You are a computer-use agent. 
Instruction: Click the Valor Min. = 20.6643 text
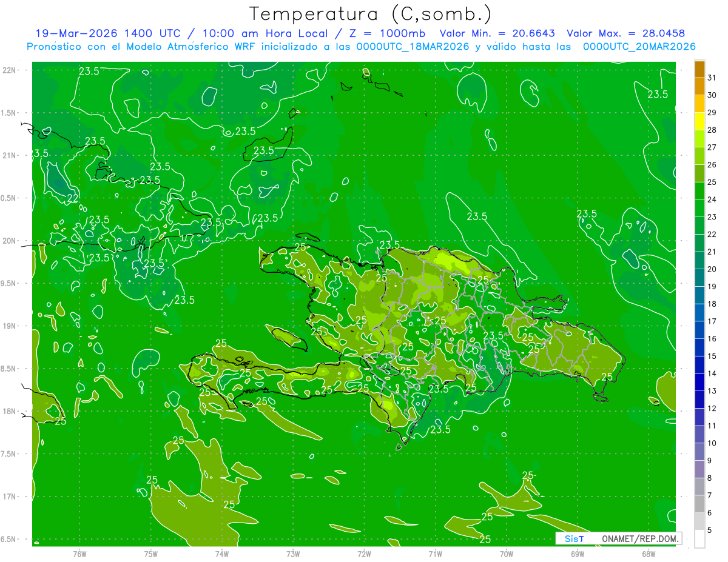497,33
